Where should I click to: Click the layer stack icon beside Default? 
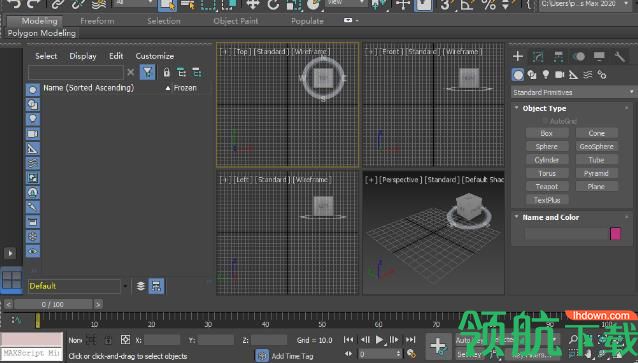[140, 286]
